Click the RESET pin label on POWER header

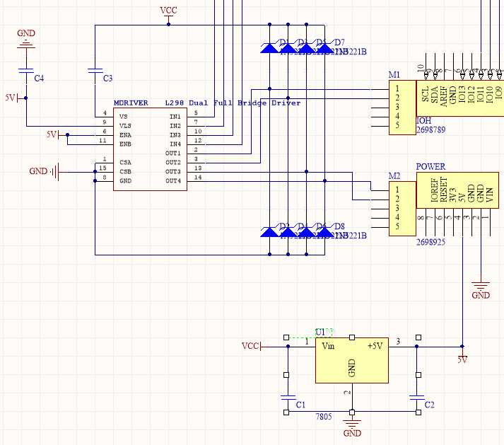click(444, 190)
